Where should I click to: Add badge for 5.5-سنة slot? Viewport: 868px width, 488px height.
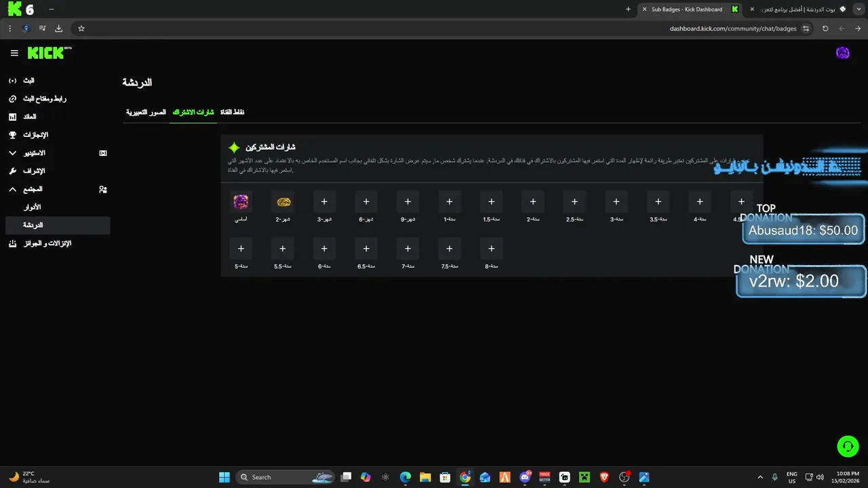coord(283,249)
